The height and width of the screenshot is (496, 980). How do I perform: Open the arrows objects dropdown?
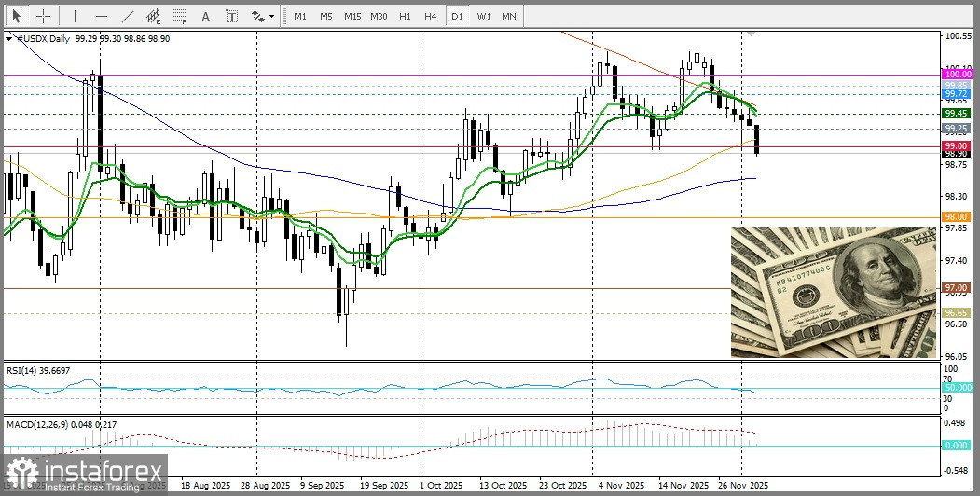click(x=263, y=16)
